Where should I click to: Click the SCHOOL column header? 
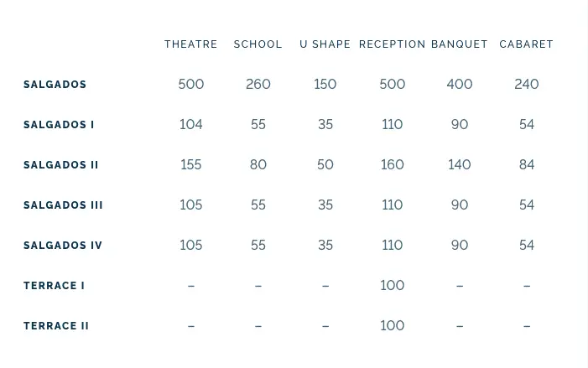258,44
